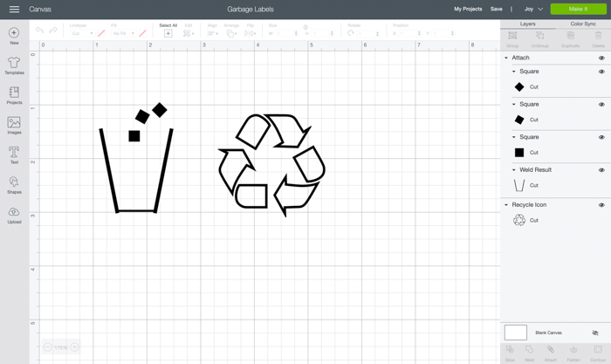Click the Select All icon
This screenshot has height=364, width=611.
point(168,33)
